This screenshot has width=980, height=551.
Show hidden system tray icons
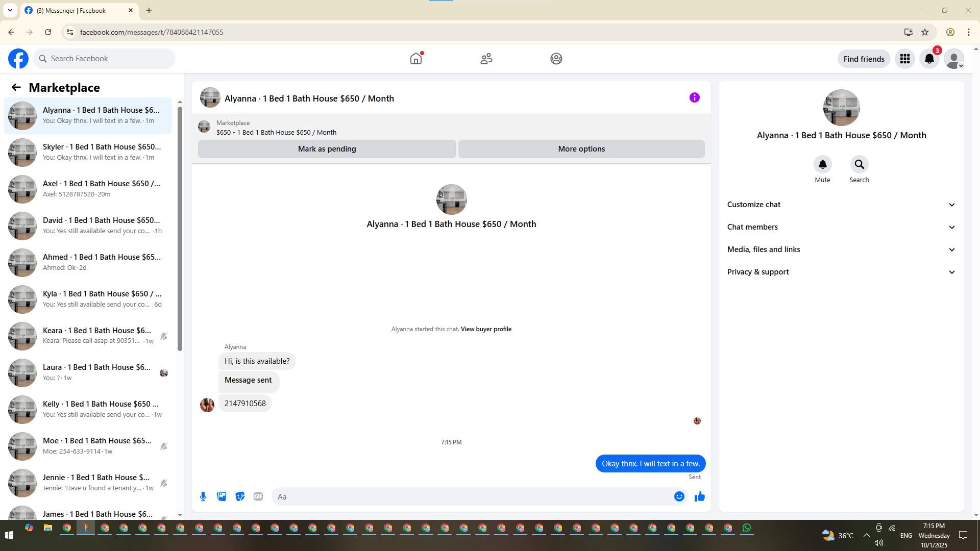click(867, 535)
